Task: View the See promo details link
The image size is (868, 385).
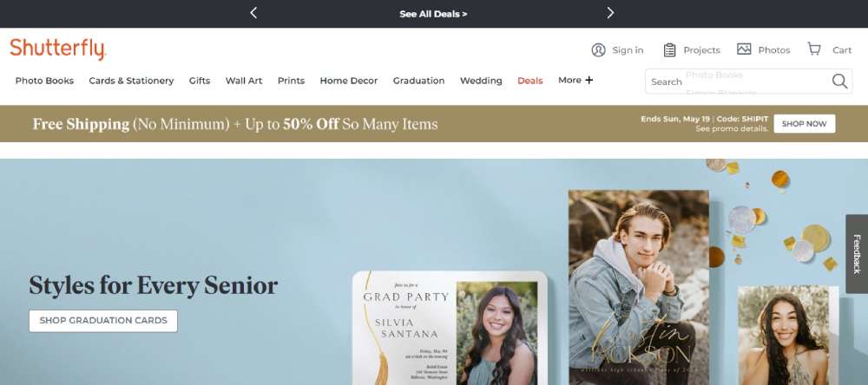Action: click(732, 129)
